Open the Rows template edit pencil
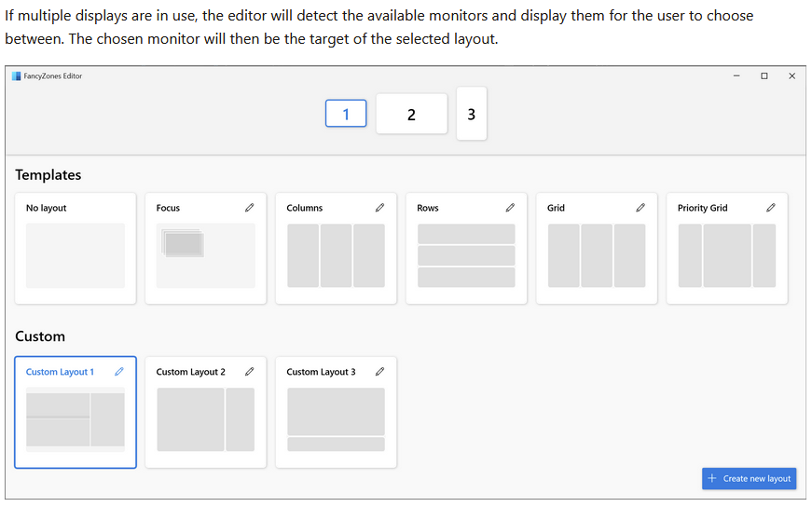The height and width of the screenshot is (507, 812). 510,208
